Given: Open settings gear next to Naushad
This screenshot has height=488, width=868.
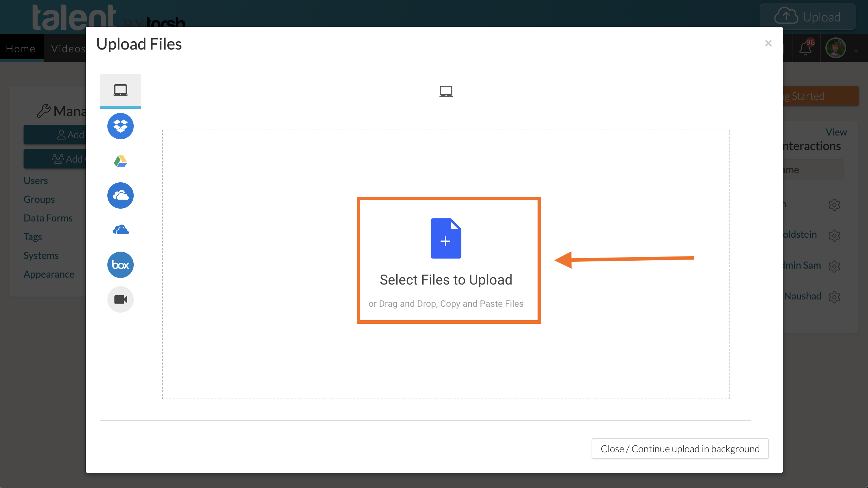Looking at the screenshot, I should pos(834,297).
